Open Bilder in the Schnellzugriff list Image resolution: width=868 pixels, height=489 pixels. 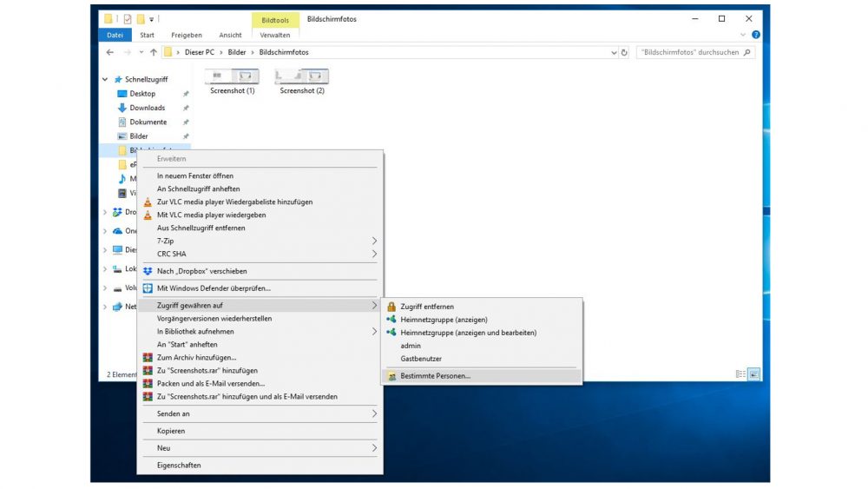[x=139, y=136]
